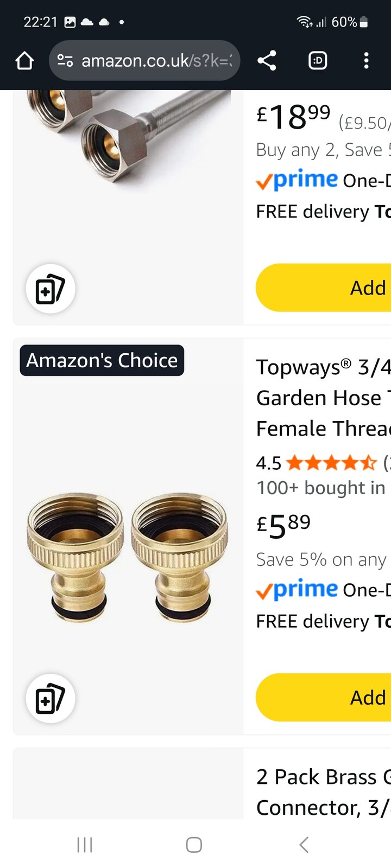This screenshot has width=391, height=868.
Task: Open the tab switcher button
Action: [318, 61]
